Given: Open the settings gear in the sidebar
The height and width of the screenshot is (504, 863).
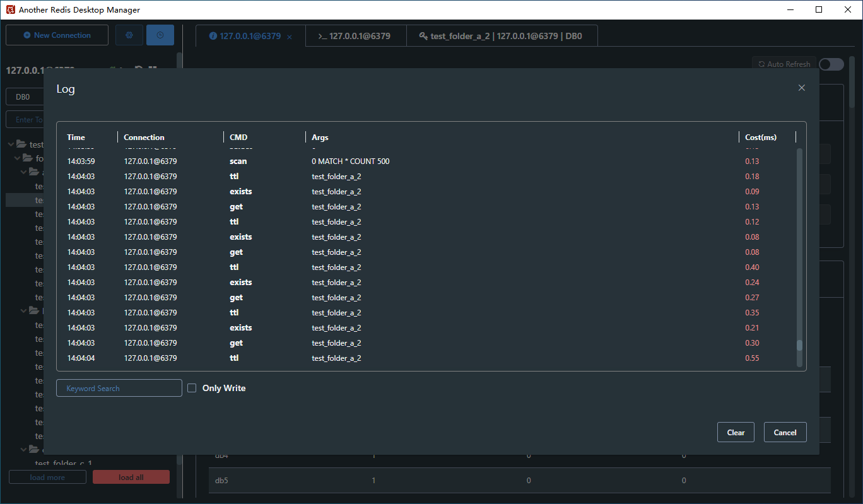Looking at the screenshot, I should [x=129, y=35].
